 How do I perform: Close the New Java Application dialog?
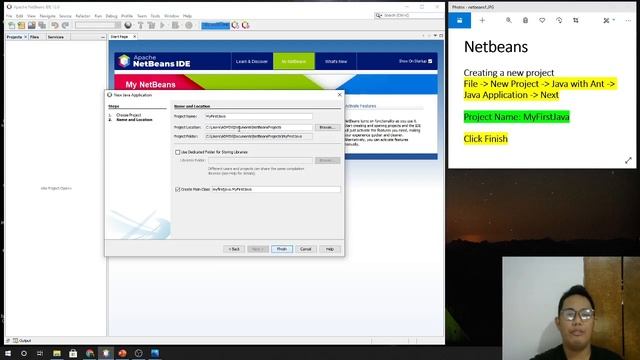coord(340,95)
